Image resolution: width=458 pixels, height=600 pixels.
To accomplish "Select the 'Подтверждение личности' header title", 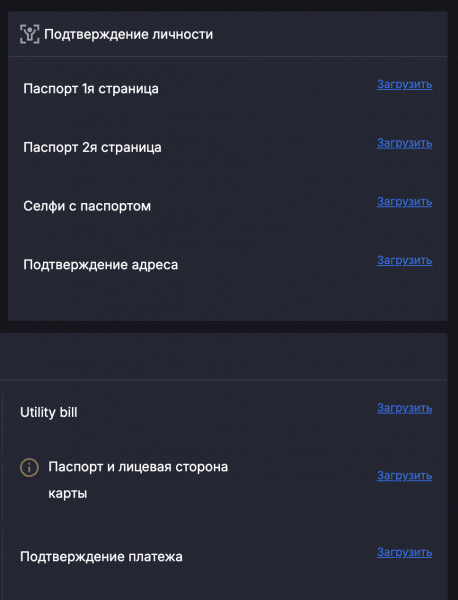I will (129, 34).
